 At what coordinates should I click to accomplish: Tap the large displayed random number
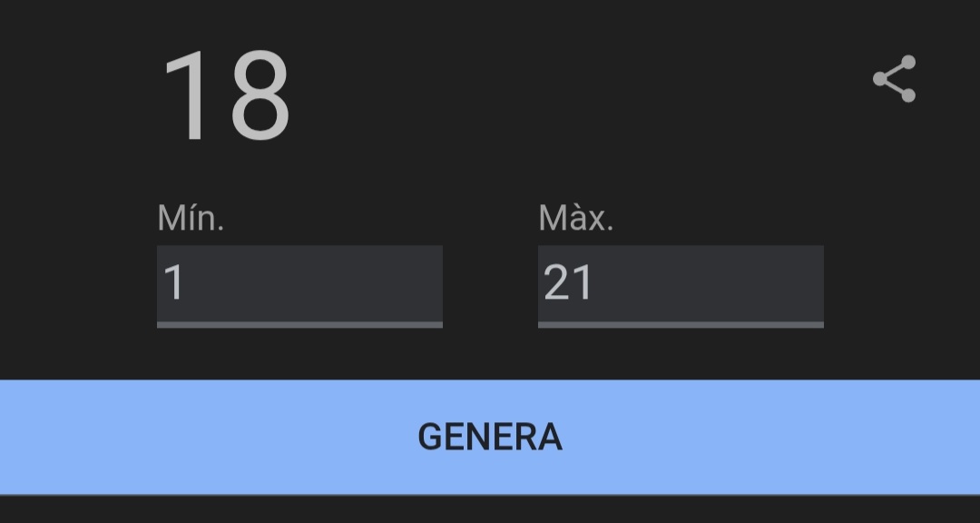(226, 96)
